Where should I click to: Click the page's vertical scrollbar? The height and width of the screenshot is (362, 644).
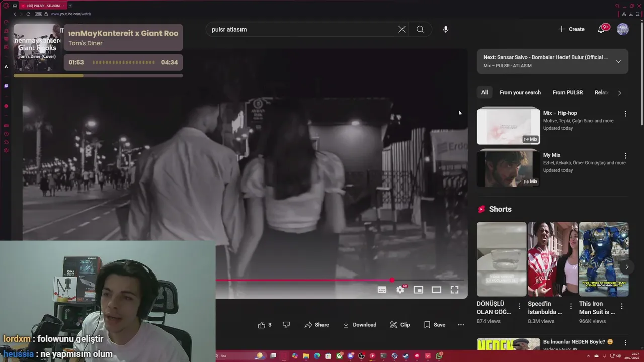pyautogui.click(x=641, y=73)
